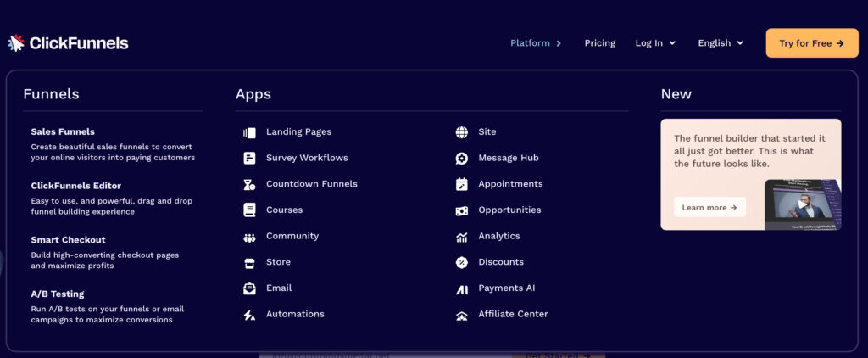The width and height of the screenshot is (868, 358).
Task: Click the Analytics chart icon
Action: (462, 238)
